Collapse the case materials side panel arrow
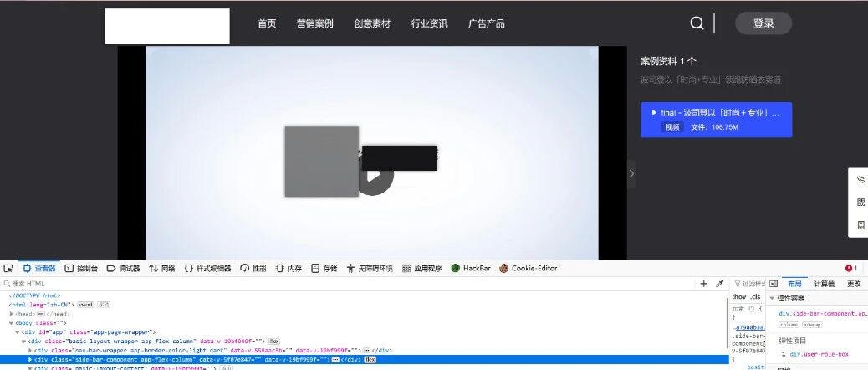 coord(631,173)
